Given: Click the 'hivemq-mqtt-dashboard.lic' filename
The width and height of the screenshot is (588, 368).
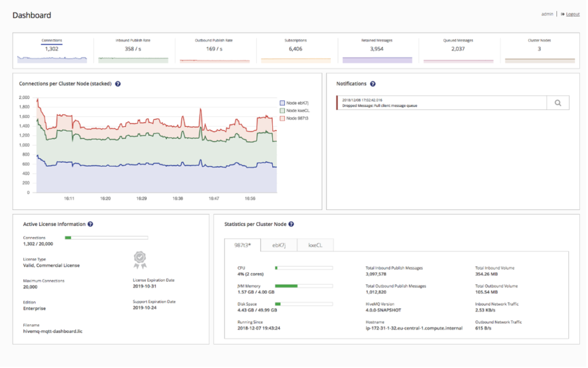Looking at the screenshot, I should 53,331.
